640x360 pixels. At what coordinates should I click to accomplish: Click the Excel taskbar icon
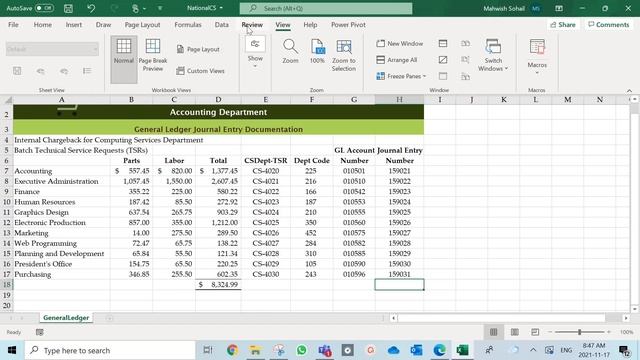pos(462,350)
